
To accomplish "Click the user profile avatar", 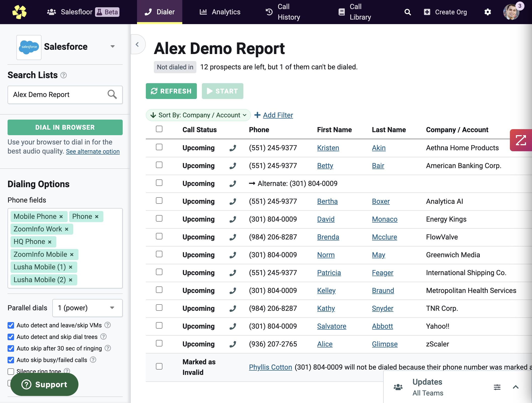I will (511, 12).
